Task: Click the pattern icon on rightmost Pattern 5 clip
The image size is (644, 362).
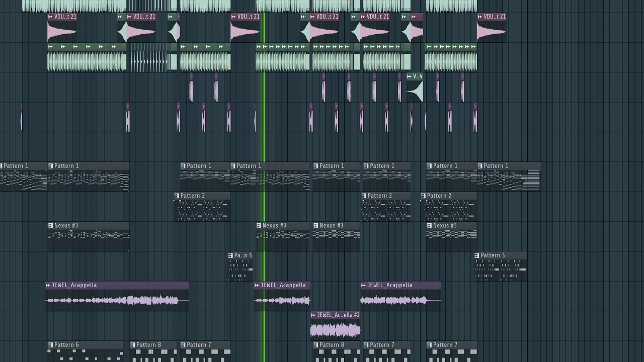Action: 477,255
